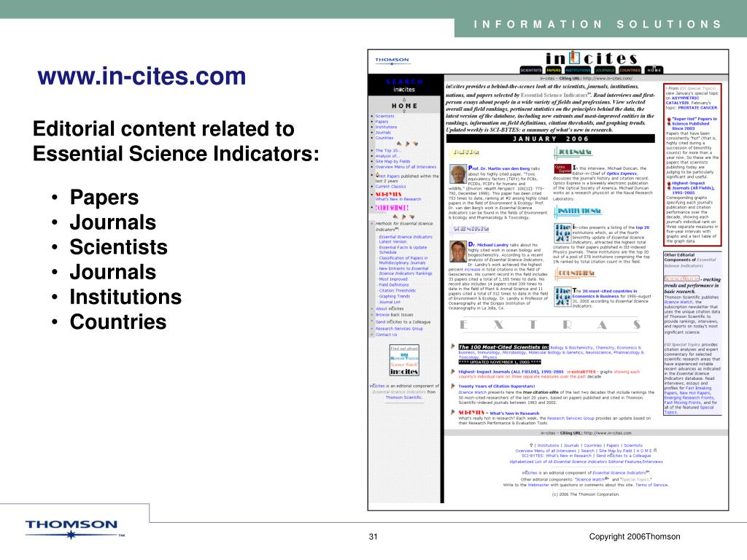Open Thomson Scientific link in sidebar footer
Viewport: 747px width, 560px height.
click(x=403, y=397)
